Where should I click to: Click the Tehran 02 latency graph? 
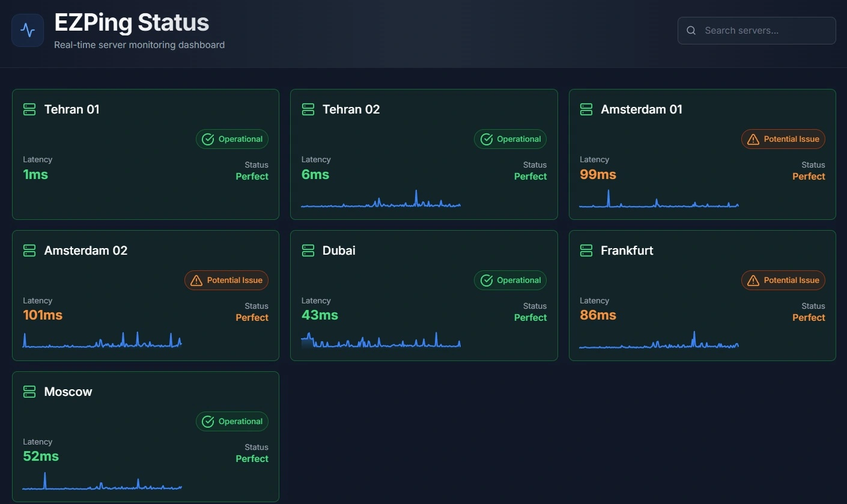pyautogui.click(x=381, y=201)
